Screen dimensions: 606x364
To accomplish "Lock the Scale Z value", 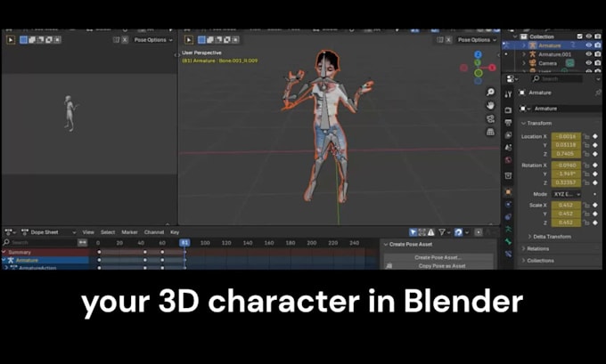I will pyautogui.click(x=586, y=222).
